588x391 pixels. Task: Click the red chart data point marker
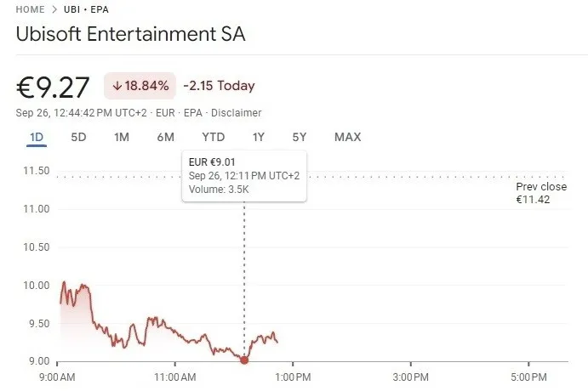[244, 360]
